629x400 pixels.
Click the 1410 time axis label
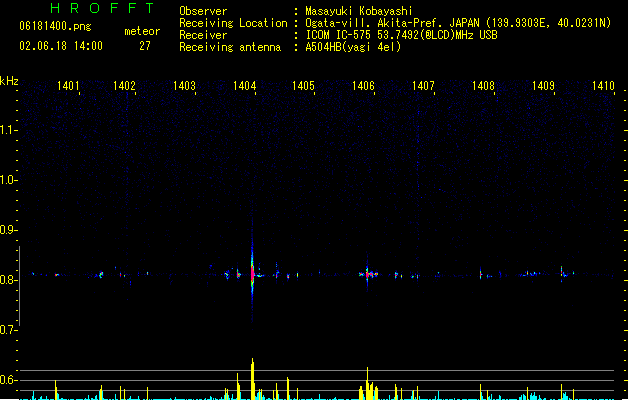pos(603,85)
